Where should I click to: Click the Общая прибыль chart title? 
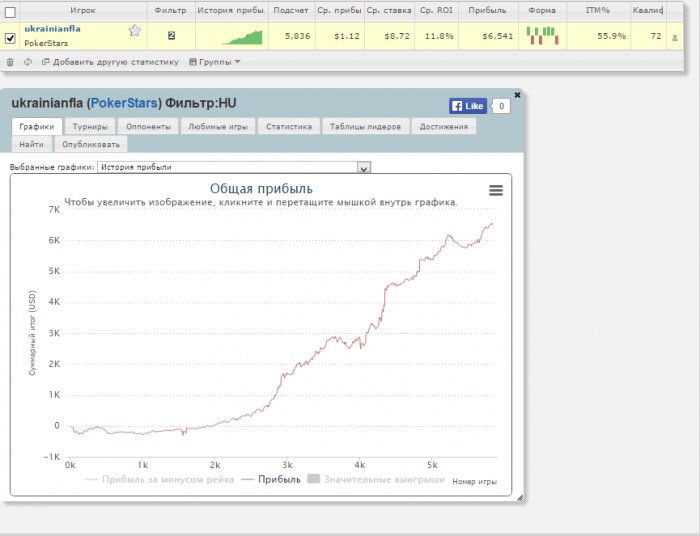click(x=261, y=188)
